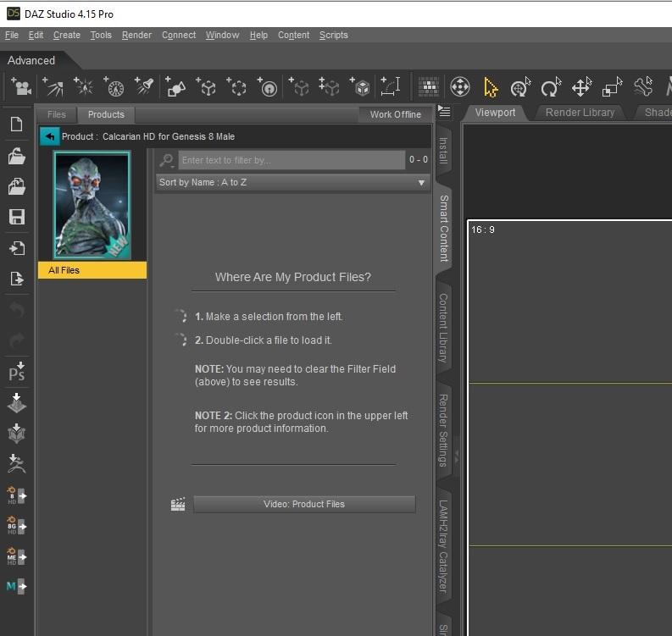Click the Calcarian HD product thumbnail
Screen dimensions: 672x636
[x=92, y=205]
